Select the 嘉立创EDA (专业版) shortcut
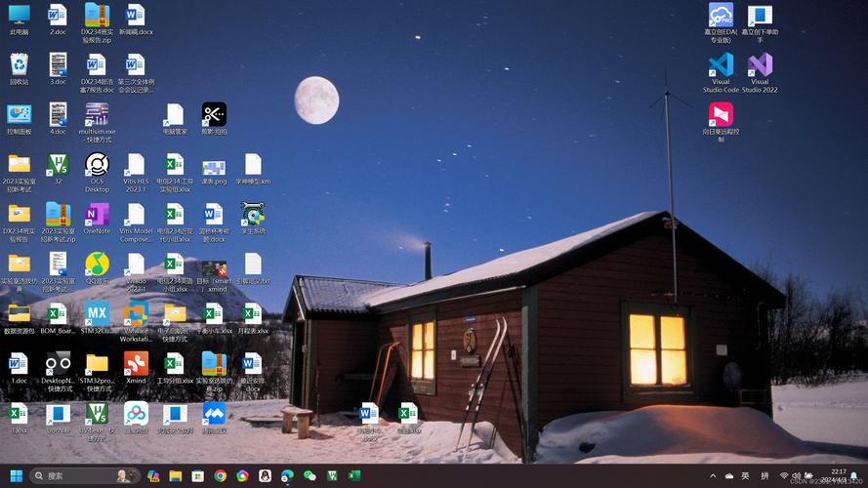 pyautogui.click(x=721, y=23)
